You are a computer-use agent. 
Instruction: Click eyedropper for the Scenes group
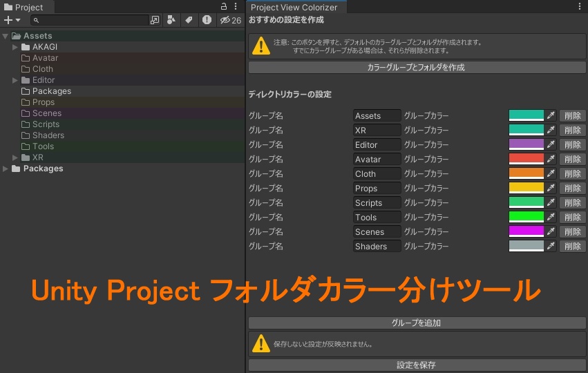pyautogui.click(x=551, y=231)
